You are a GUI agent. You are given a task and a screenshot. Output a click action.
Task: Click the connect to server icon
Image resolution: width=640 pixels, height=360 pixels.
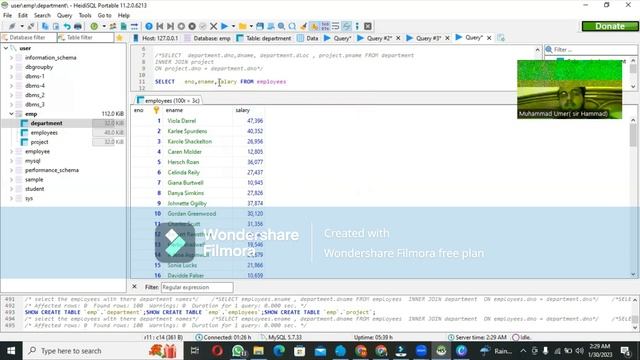pyautogui.click(x=12, y=26)
